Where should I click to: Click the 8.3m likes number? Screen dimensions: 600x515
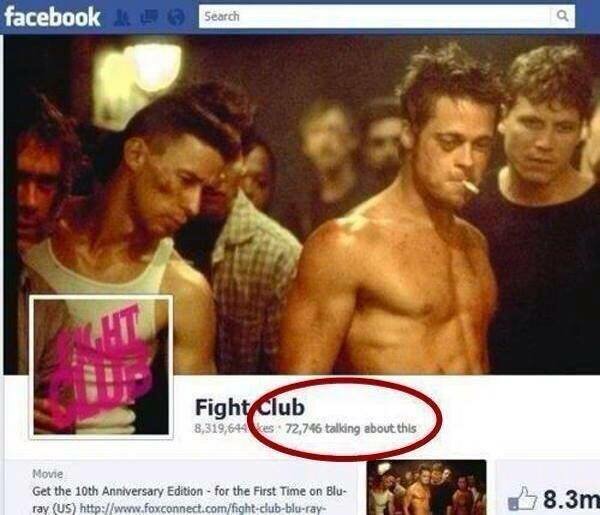(571, 499)
